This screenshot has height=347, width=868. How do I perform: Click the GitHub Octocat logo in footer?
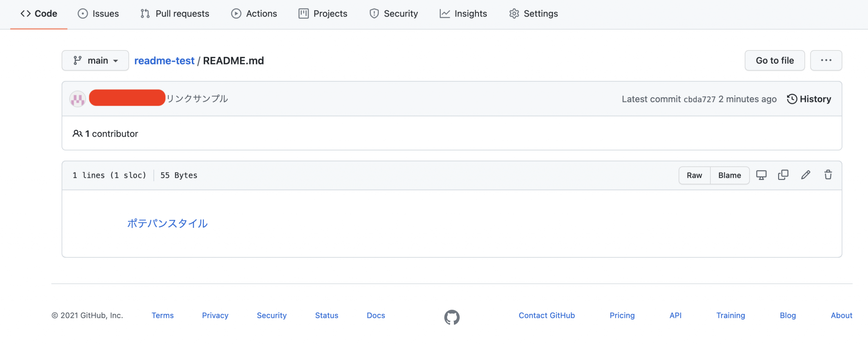pyautogui.click(x=452, y=317)
